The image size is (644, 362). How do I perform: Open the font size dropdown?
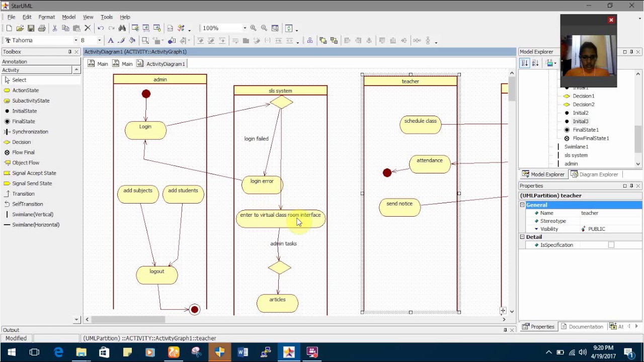(99, 40)
